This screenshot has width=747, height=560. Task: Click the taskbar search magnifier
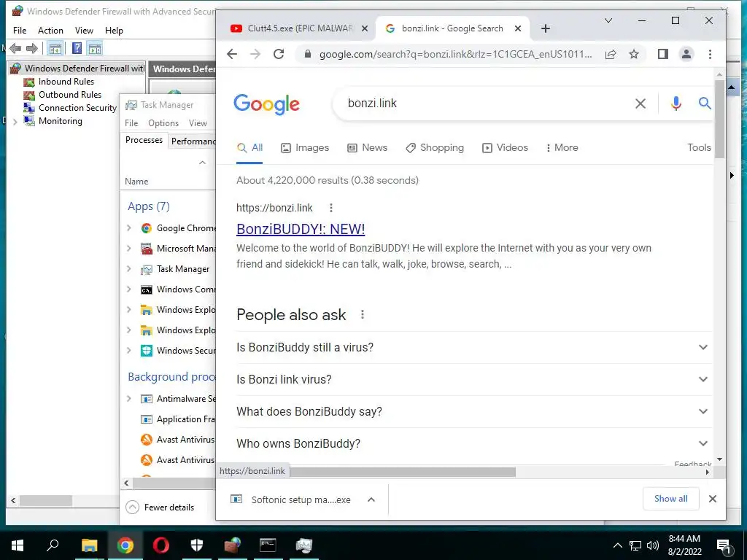click(53, 545)
